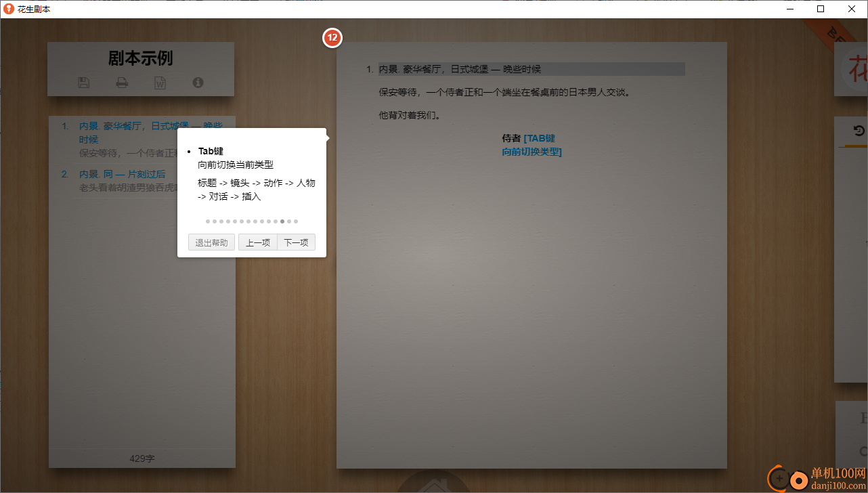The width and height of the screenshot is (868, 493).
Task: Advance the tour with 下一项 button
Action: pyautogui.click(x=296, y=242)
